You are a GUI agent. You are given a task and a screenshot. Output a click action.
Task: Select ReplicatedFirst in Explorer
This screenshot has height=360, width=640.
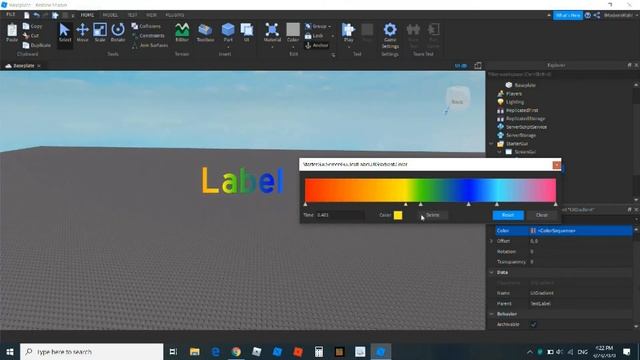click(522, 110)
